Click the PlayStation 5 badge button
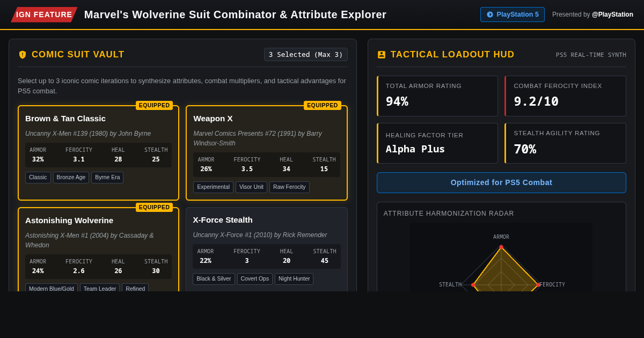This screenshot has width=644, height=338. [x=513, y=14]
